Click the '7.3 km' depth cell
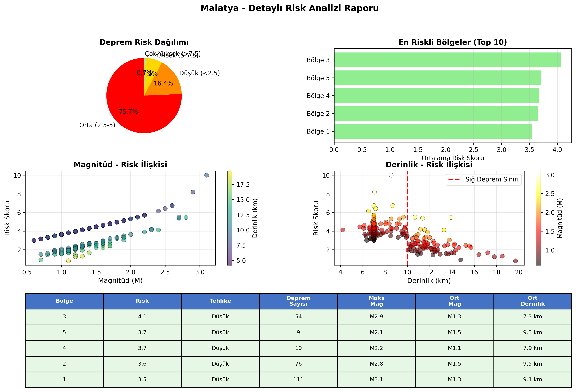 (x=533, y=317)
